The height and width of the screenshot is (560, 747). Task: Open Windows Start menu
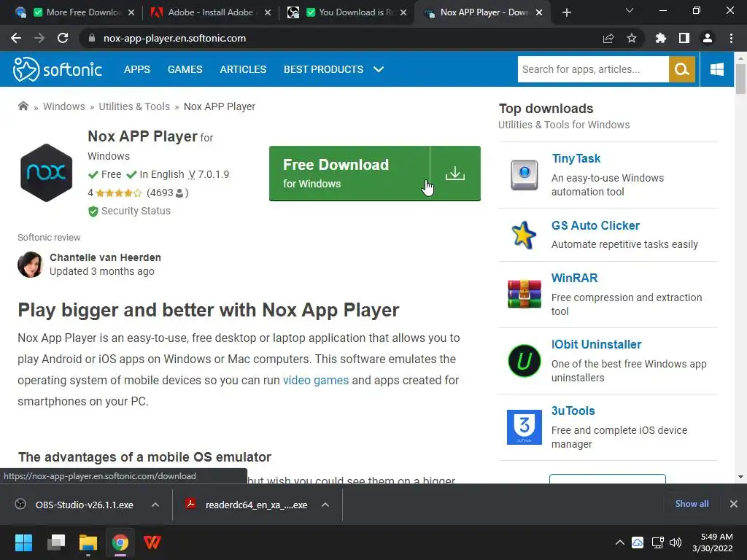coord(23,542)
